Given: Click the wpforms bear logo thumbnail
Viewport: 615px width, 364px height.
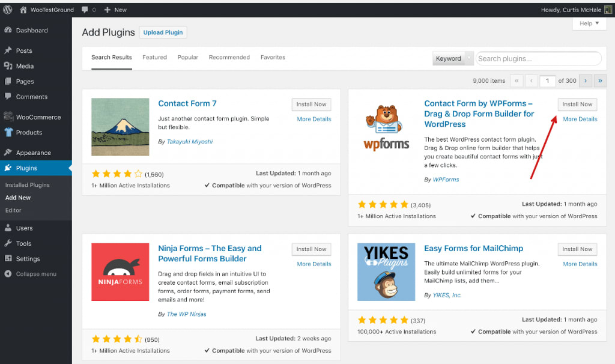Looking at the screenshot, I should (386, 127).
